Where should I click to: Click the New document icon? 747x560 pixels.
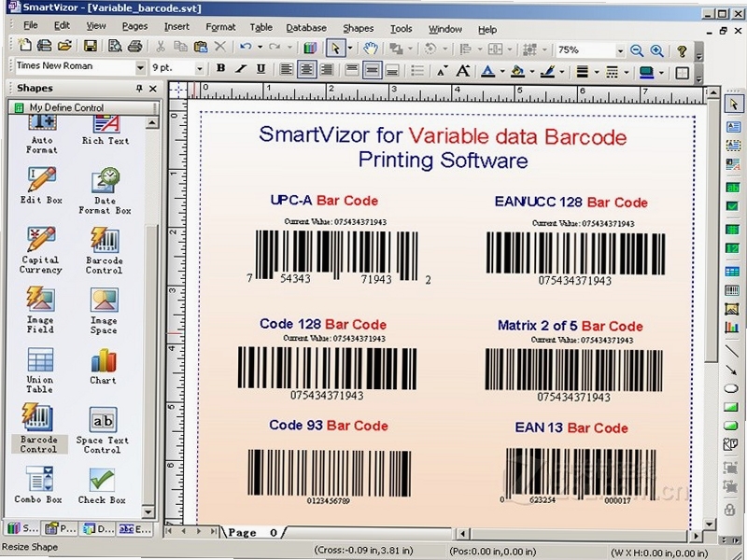click(24, 46)
